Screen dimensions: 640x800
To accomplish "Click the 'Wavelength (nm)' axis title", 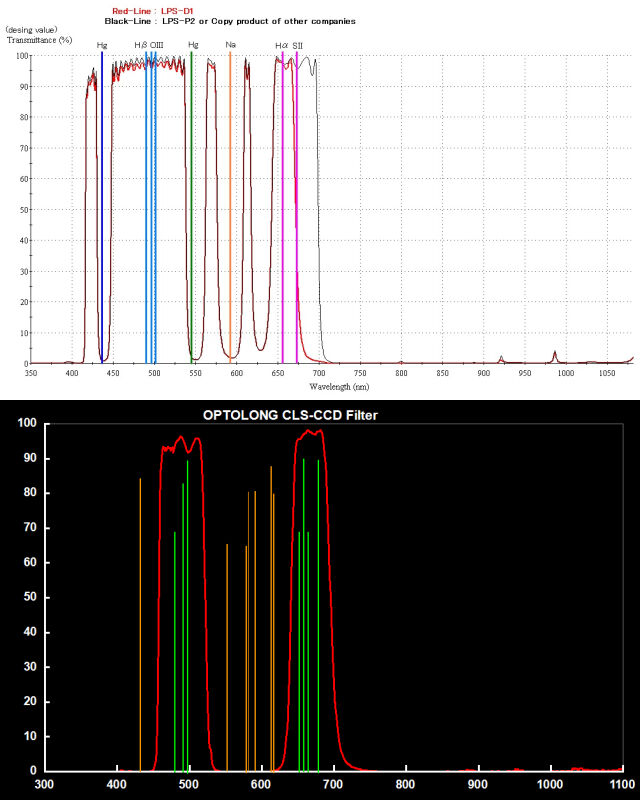I will point(339,387).
